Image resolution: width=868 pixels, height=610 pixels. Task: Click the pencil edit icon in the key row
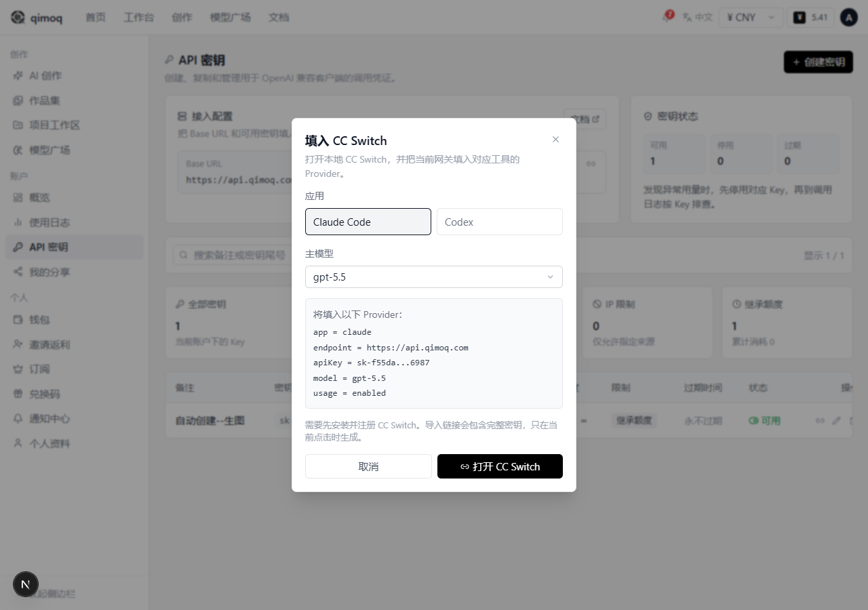coord(836,421)
